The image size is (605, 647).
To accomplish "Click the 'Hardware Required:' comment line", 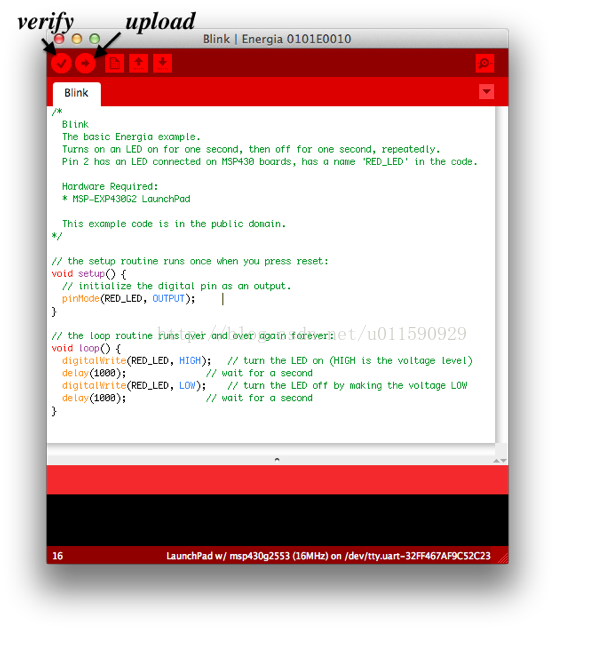I will coord(110,187).
